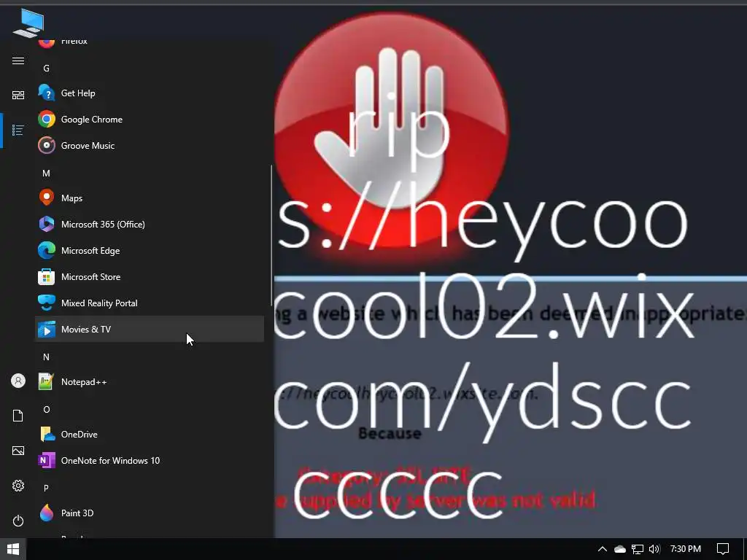
Task: Select the all apps list view
Action: coord(18,130)
